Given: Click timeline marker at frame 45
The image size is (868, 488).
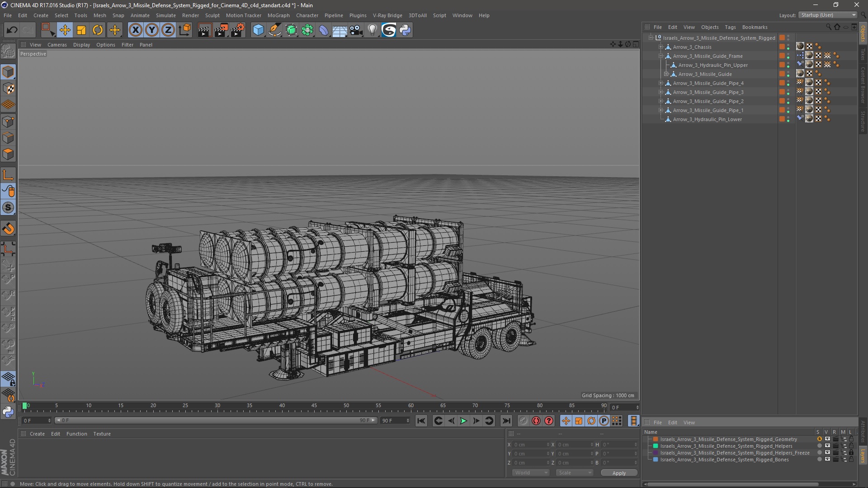Looking at the screenshot, I should [314, 406].
